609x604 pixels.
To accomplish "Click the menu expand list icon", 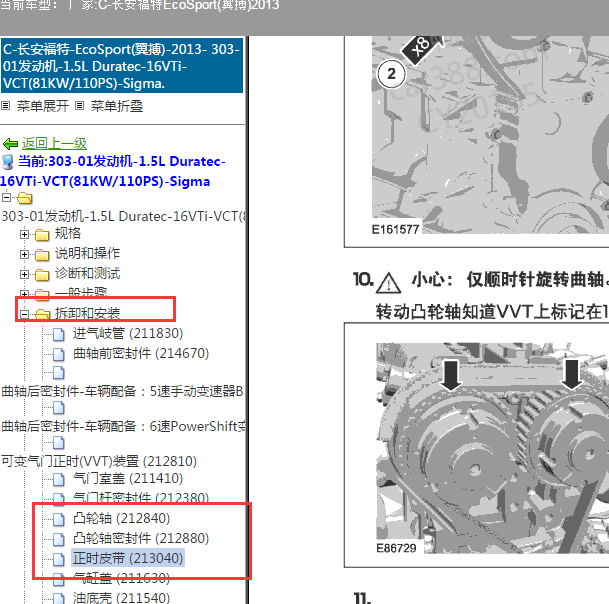I will coord(5,106).
